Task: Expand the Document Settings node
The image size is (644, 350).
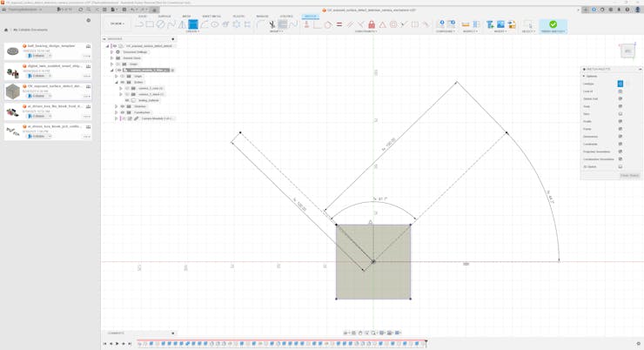Action: coord(112,52)
